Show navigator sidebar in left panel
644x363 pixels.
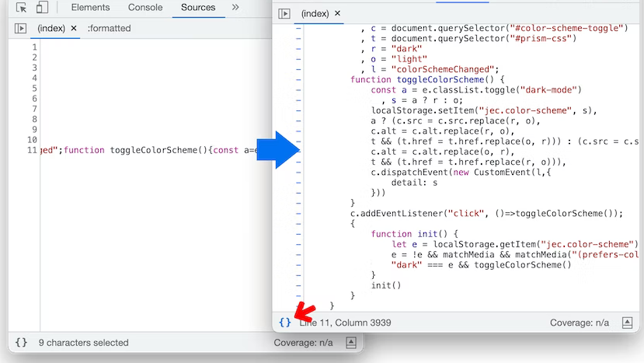20,28
